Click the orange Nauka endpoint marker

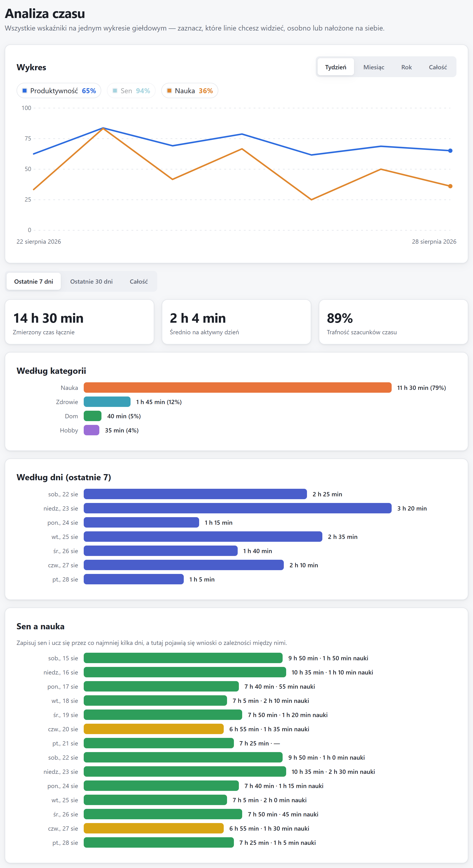(x=451, y=186)
